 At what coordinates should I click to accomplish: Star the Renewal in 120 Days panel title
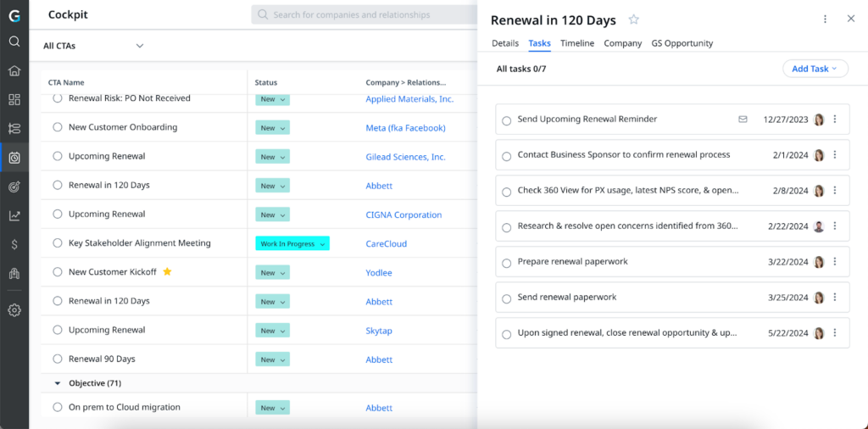(634, 20)
